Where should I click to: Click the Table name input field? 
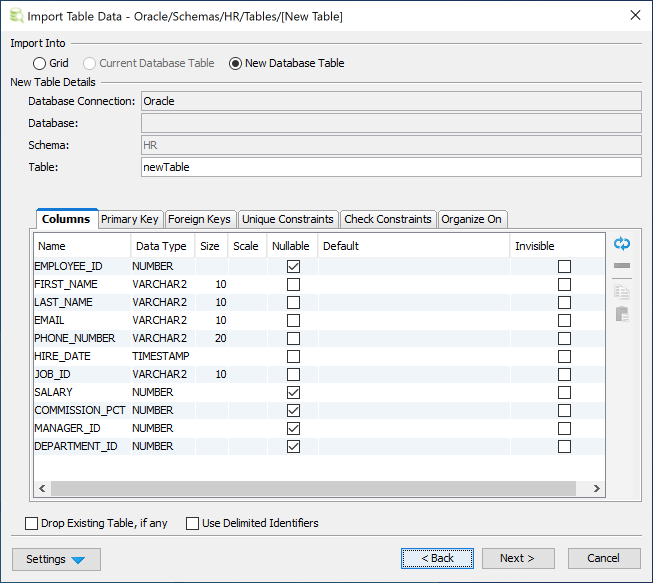390,167
